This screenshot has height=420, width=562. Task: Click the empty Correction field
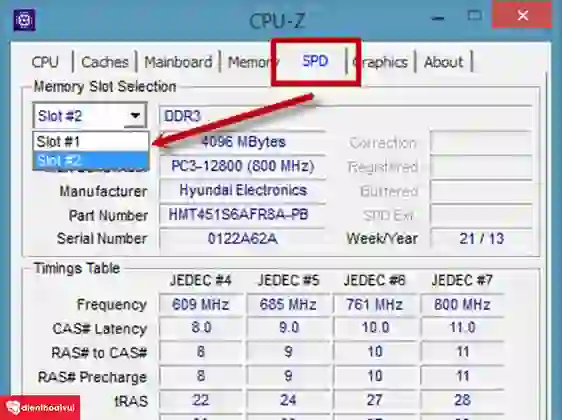[x=481, y=142]
